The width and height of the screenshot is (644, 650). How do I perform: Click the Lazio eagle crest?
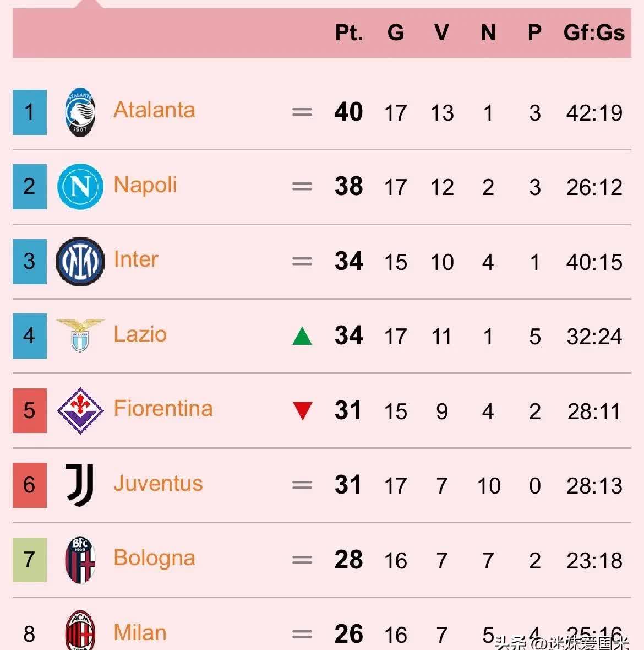pyautogui.click(x=80, y=335)
